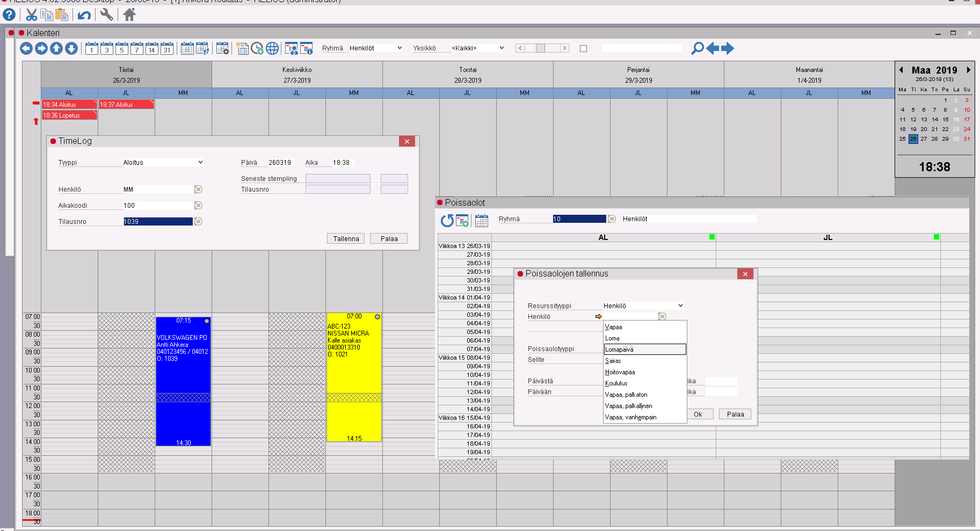Switch to 1-day calendar view

(x=92, y=48)
